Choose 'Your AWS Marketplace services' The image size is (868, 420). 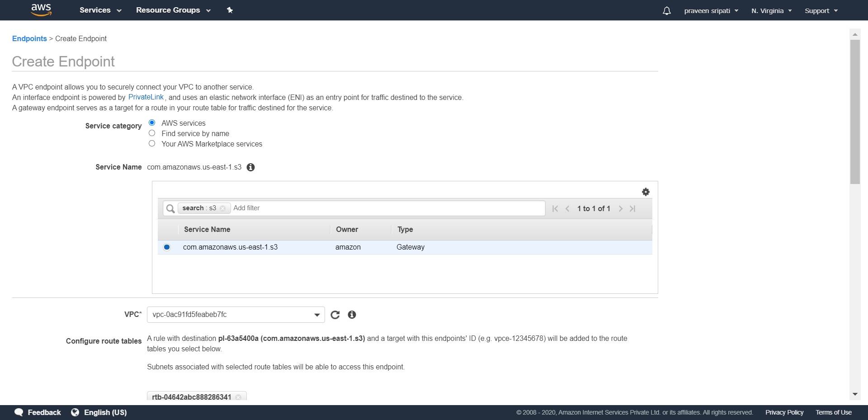tap(152, 143)
